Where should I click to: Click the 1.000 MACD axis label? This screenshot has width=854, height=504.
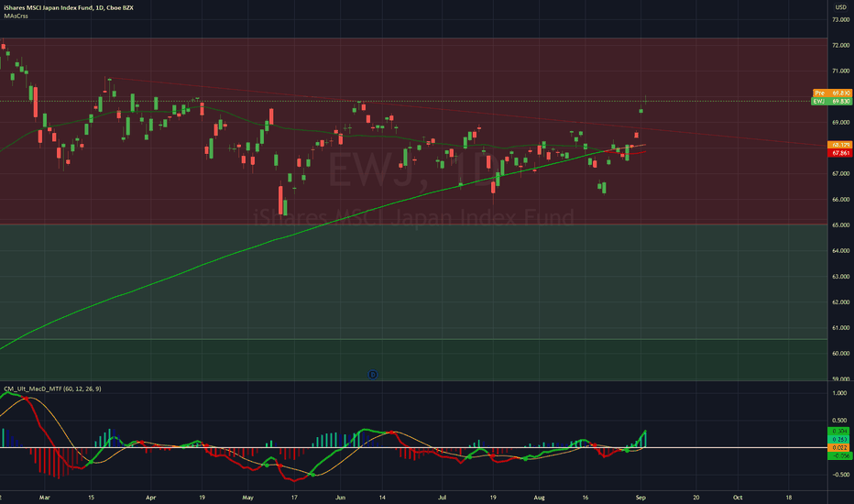click(840, 393)
